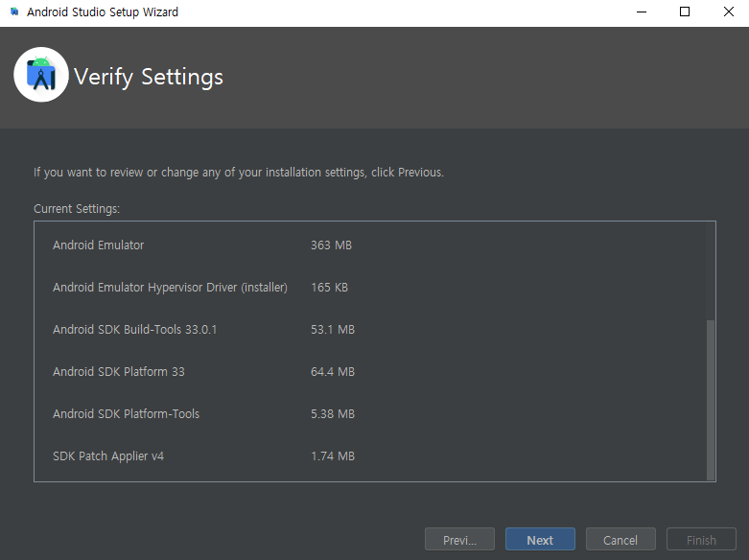This screenshot has width=749, height=560.
Task: Click the Android Studio logo in header
Action: tap(41, 75)
